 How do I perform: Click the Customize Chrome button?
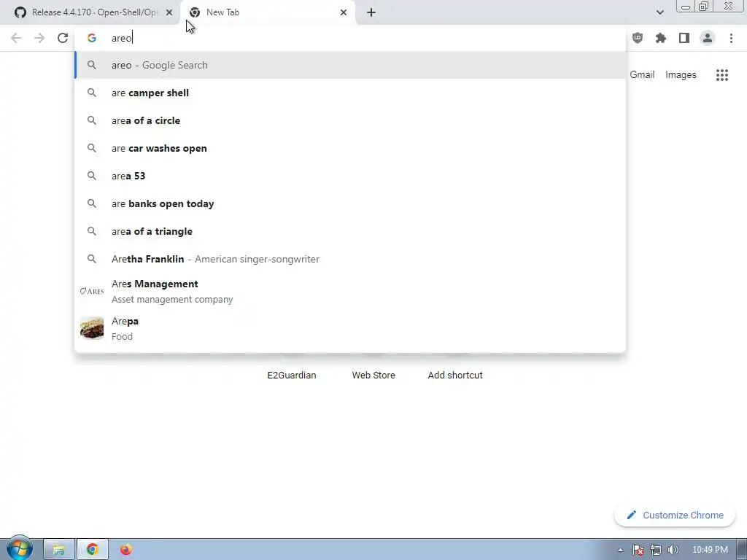[675, 516]
